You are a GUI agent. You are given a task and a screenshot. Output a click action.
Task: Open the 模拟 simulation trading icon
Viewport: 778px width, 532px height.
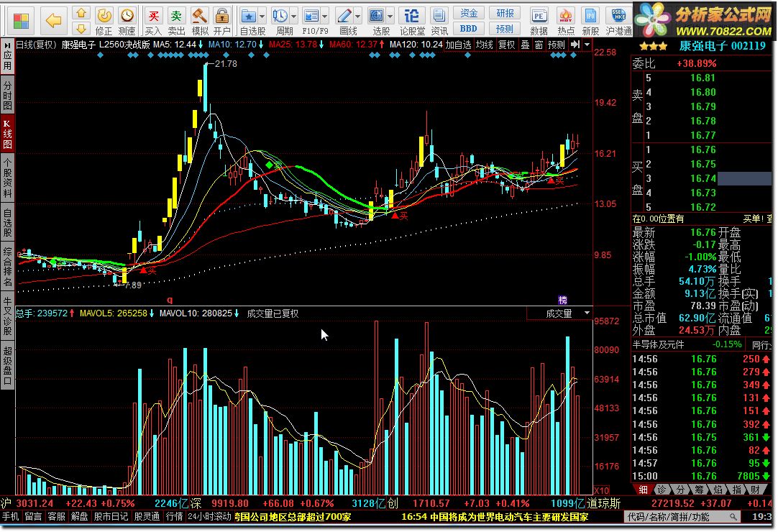(x=199, y=20)
